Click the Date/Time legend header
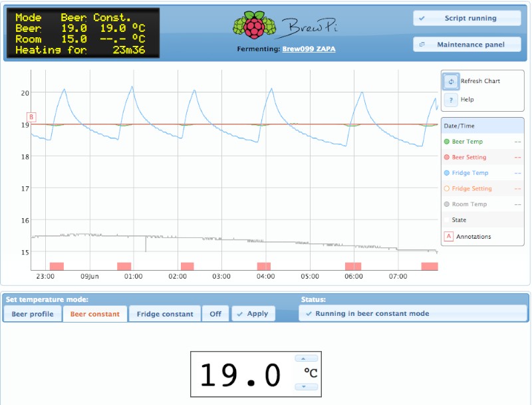 click(x=482, y=126)
